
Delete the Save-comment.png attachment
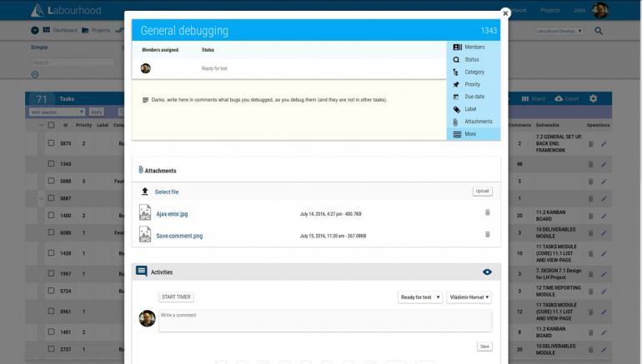(x=487, y=234)
